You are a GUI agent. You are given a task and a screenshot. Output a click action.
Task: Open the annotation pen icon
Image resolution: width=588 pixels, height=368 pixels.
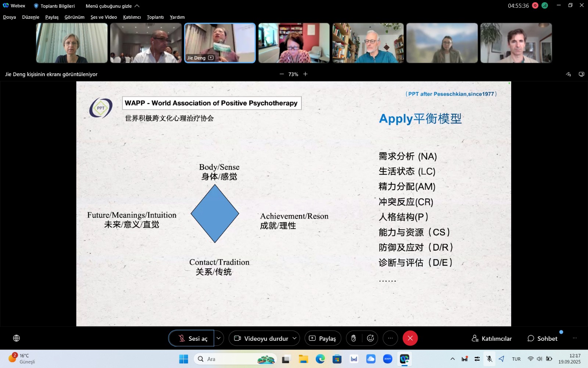pyautogui.click(x=569, y=74)
